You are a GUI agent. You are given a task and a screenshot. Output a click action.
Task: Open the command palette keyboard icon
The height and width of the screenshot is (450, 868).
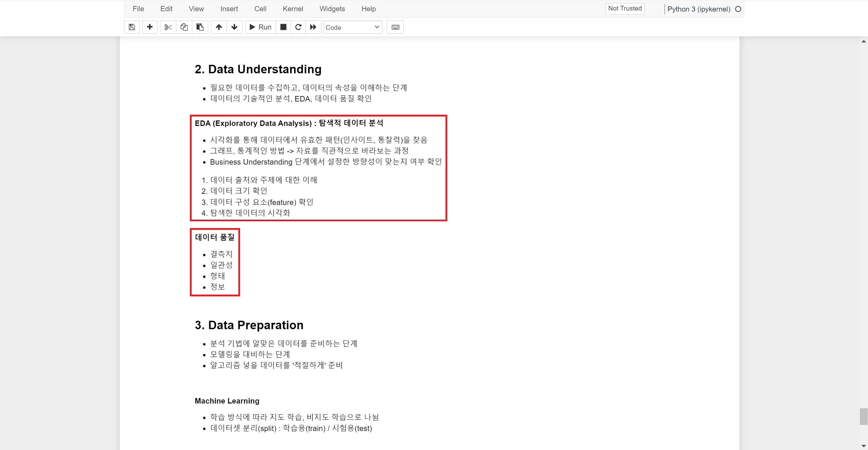pos(395,27)
